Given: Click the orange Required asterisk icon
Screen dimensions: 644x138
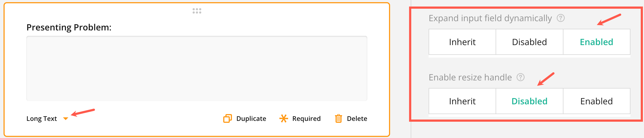Looking at the screenshot, I should (x=283, y=118).
